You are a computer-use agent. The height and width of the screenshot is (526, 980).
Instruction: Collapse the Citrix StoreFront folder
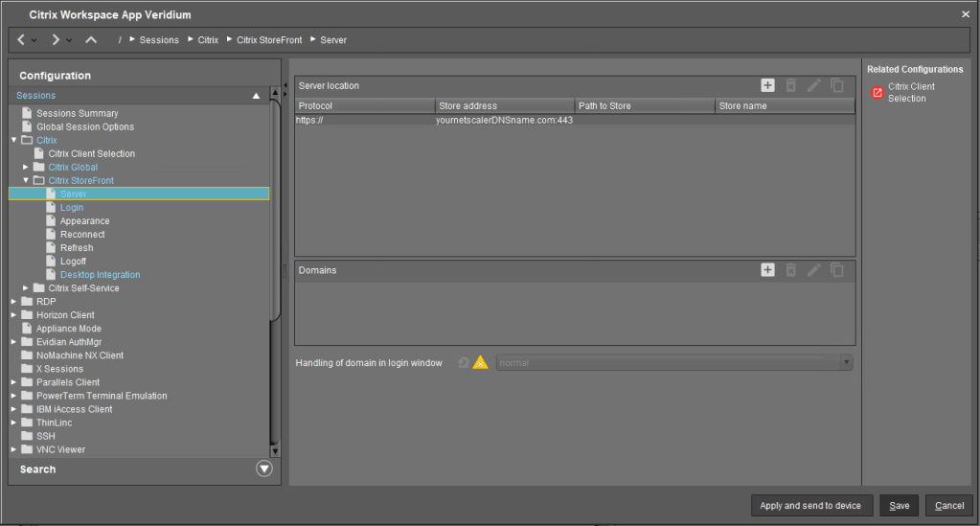tap(26, 180)
